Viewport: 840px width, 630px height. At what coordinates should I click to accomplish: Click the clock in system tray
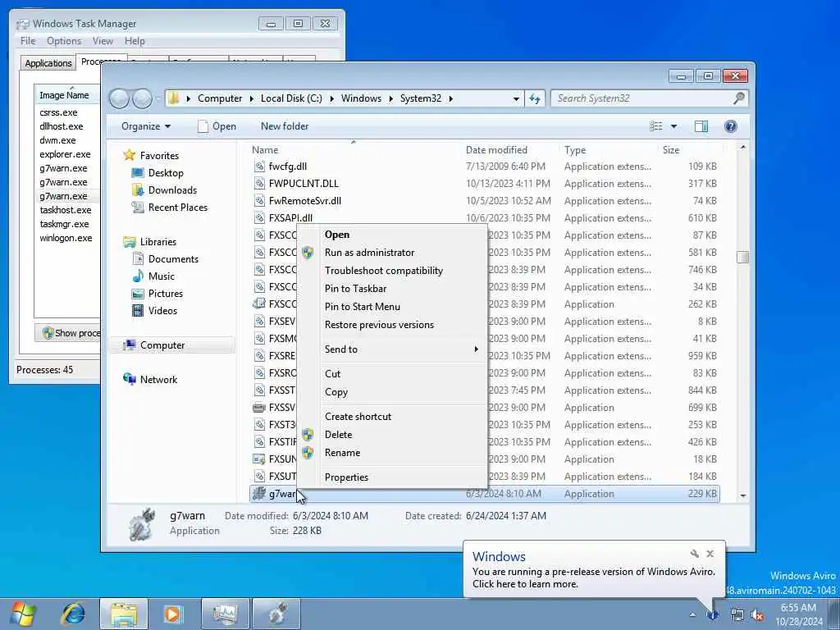(x=798, y=615)
